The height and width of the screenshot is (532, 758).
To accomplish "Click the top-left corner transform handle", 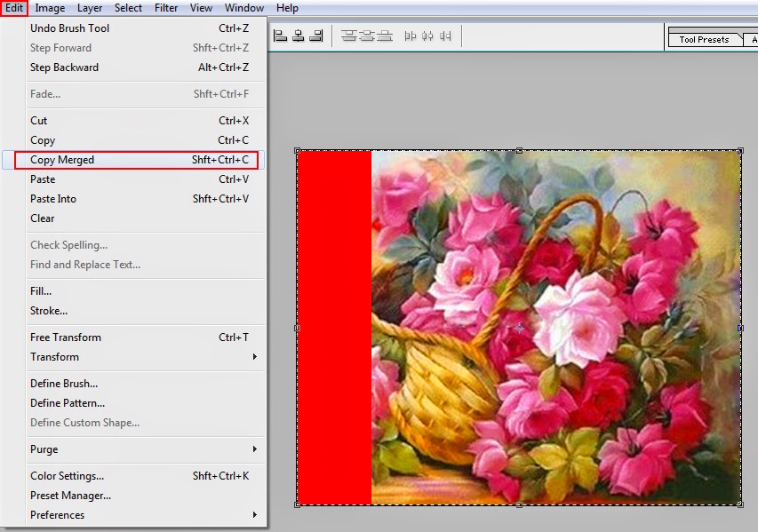I will (298, 151).
